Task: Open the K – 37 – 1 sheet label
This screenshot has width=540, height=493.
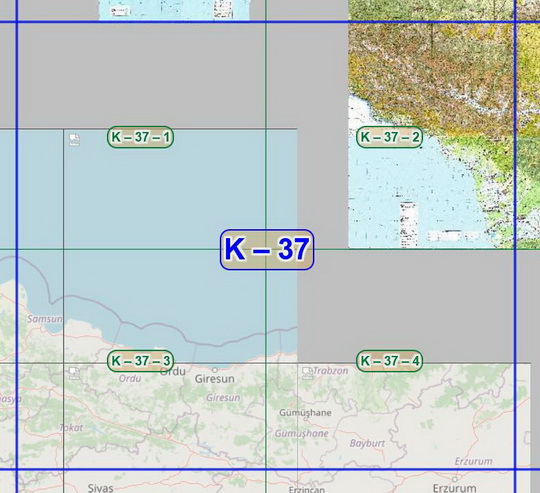Action: [140, 137]
